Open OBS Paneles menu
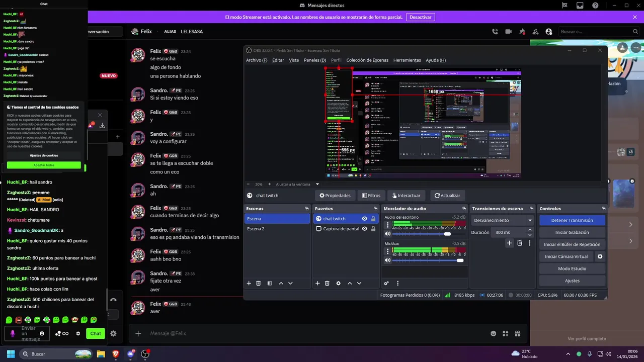This screenshot has height=362, width=644. 315,60
